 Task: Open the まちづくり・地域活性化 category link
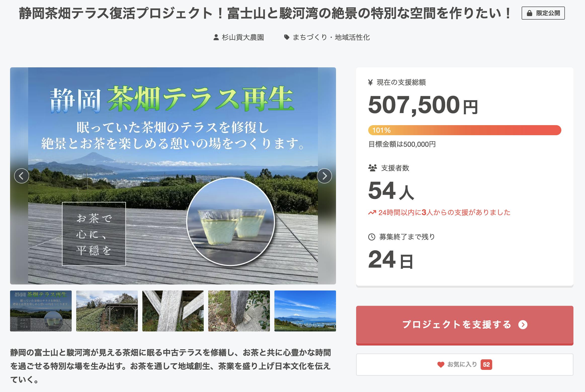click(331, 37)
